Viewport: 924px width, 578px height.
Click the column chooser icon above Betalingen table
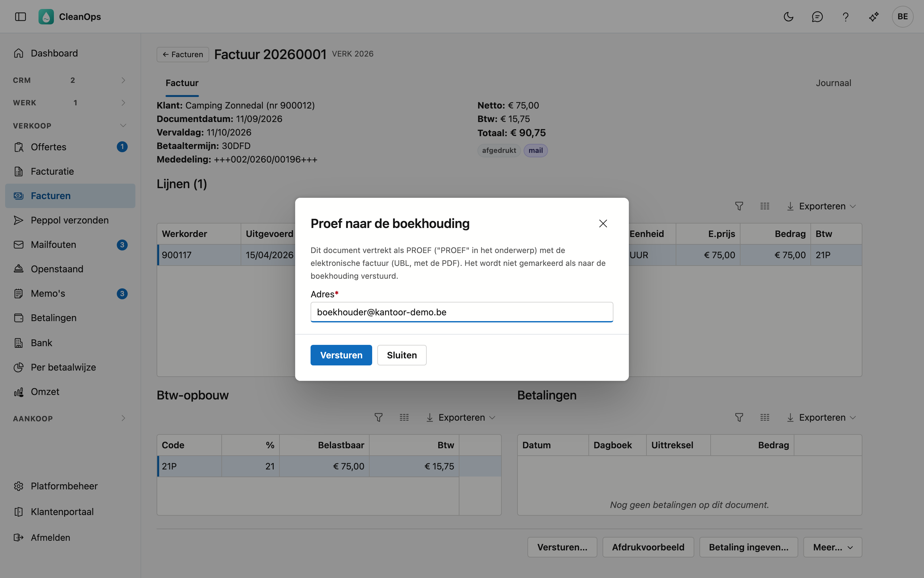pos(765,417)
